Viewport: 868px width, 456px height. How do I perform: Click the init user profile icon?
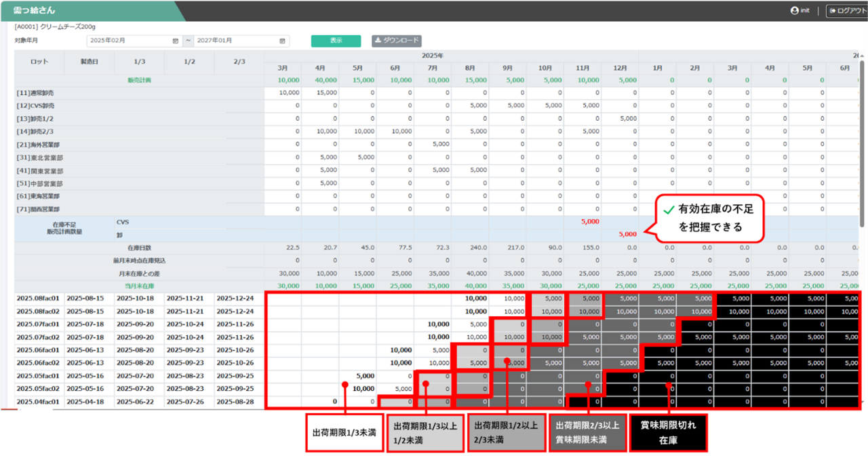click(x=795, y=11)
